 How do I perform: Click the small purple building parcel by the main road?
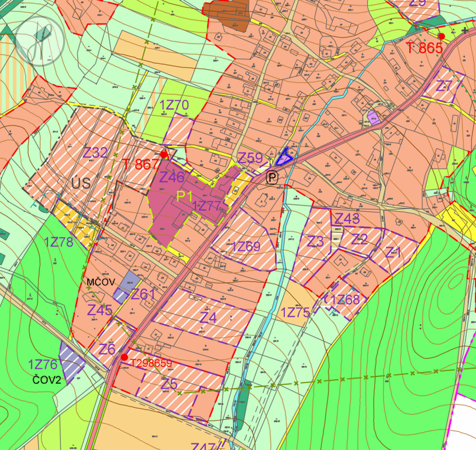[373, 117]
